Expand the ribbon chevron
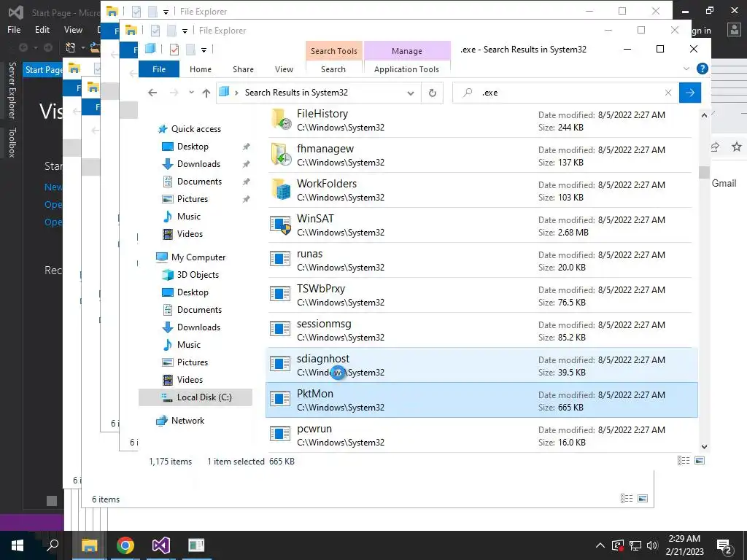The width and height of the screenshot is (747, 560). pos(686,69)
